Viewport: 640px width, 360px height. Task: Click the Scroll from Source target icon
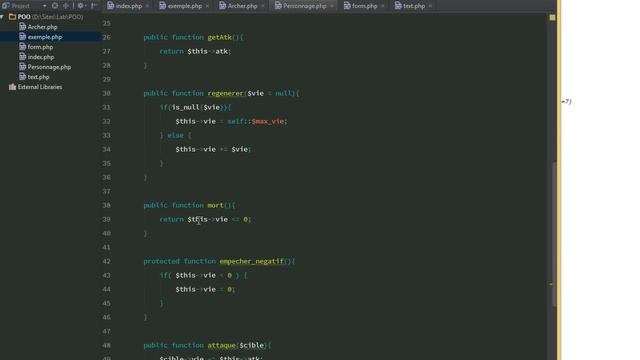[x=55, y=6]
